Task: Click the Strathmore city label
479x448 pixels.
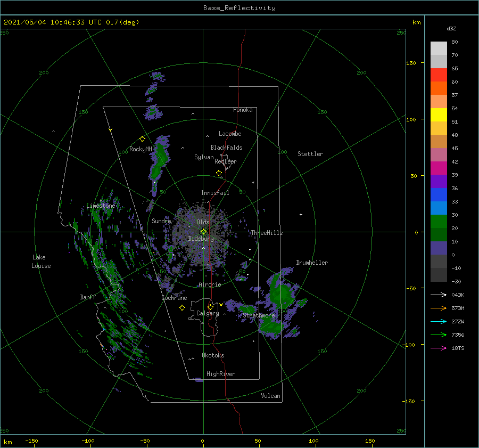Action: click(259, 315)
